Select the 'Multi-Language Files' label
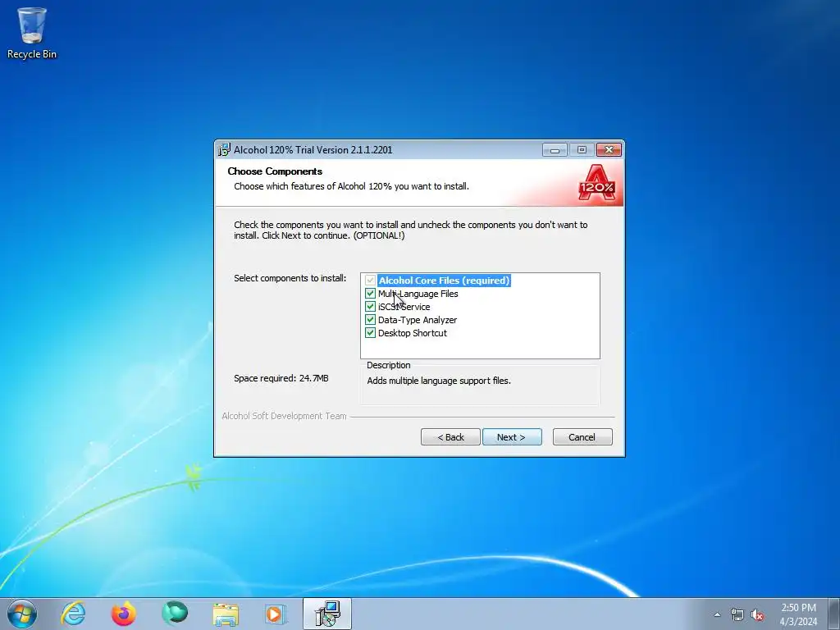Viewport: 840px width, 630px height. point(418,294)
